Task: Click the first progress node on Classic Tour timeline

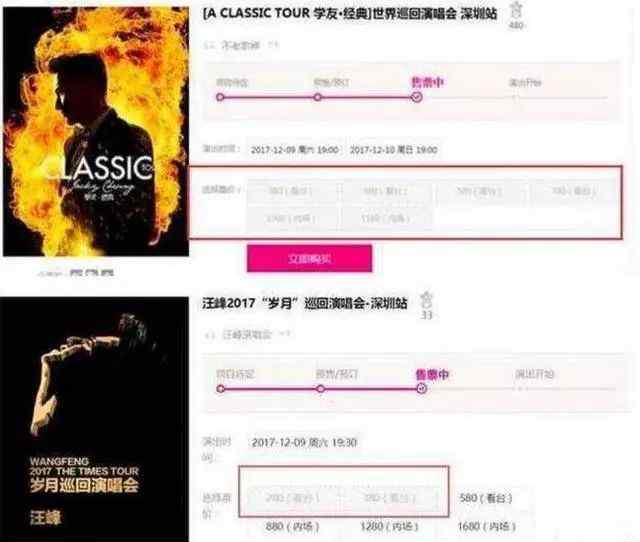Action: tap(220, 97)
